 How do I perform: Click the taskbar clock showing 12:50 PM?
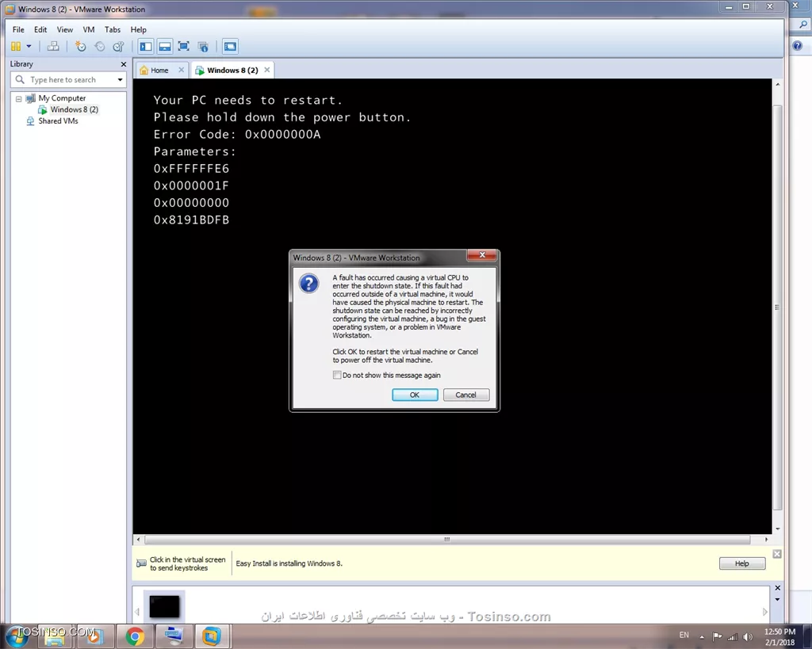pos(780,636)
